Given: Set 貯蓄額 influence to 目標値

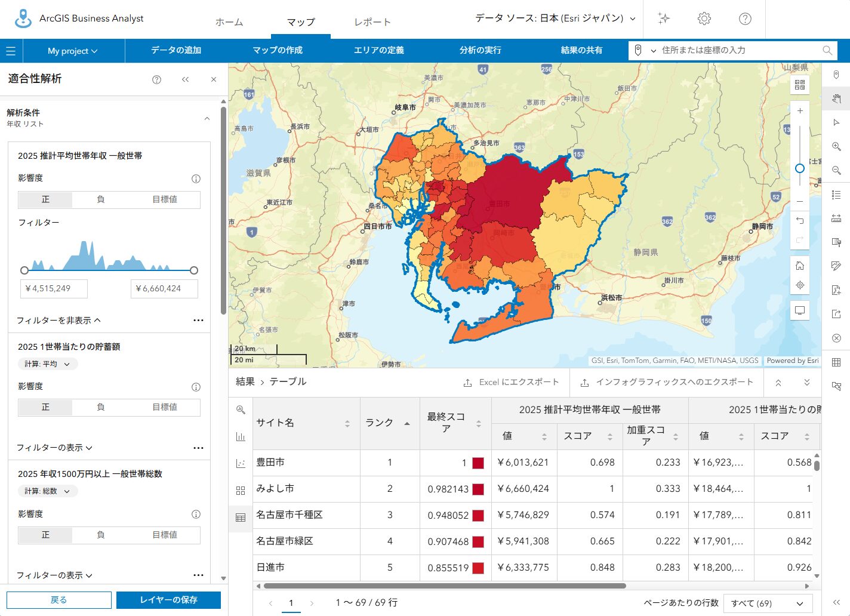Looking at the screenshot, I should coord(165,407).
